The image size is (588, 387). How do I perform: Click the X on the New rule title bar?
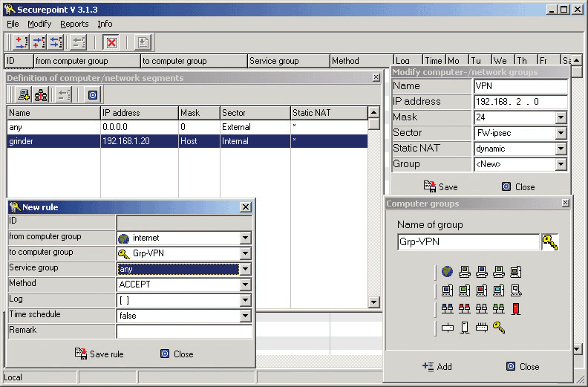(245, 206)
